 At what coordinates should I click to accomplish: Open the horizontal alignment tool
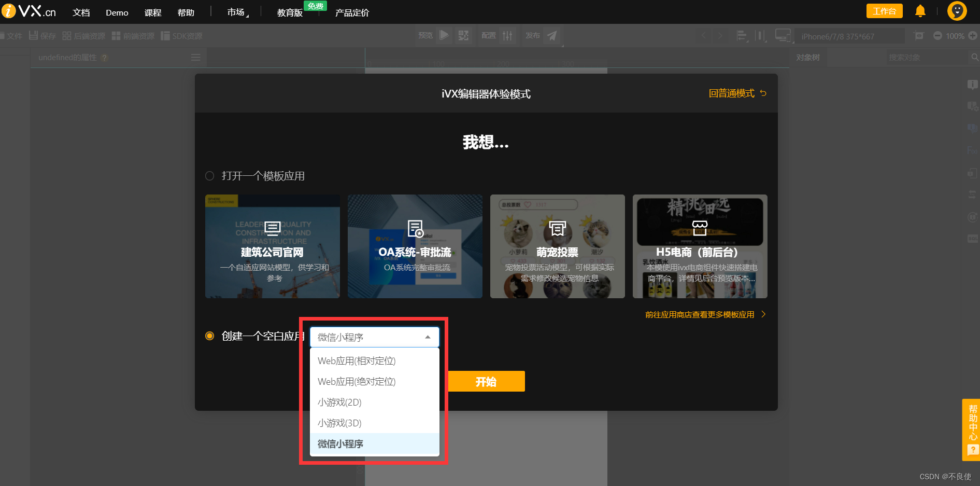pos(742,36)
